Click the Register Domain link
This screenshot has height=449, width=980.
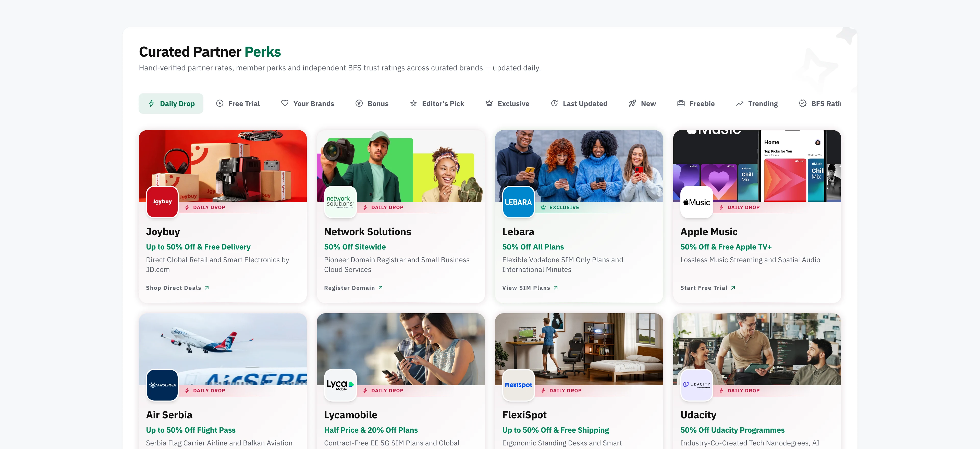353,288
